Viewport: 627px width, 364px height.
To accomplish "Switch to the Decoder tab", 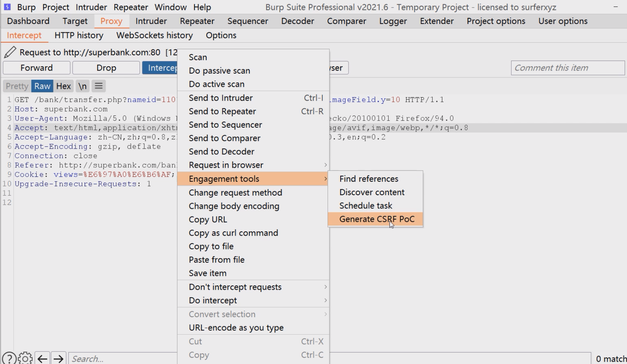I will pos(298,21).
